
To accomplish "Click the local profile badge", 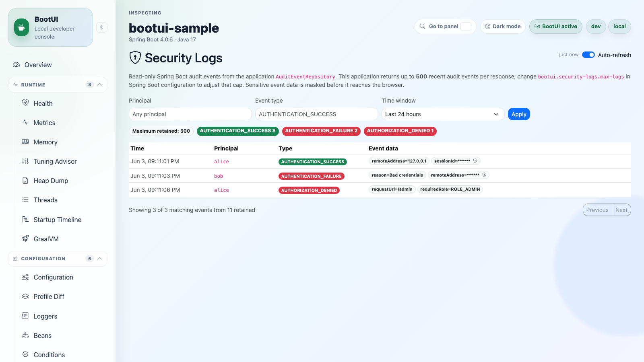I will pos(619,27).
